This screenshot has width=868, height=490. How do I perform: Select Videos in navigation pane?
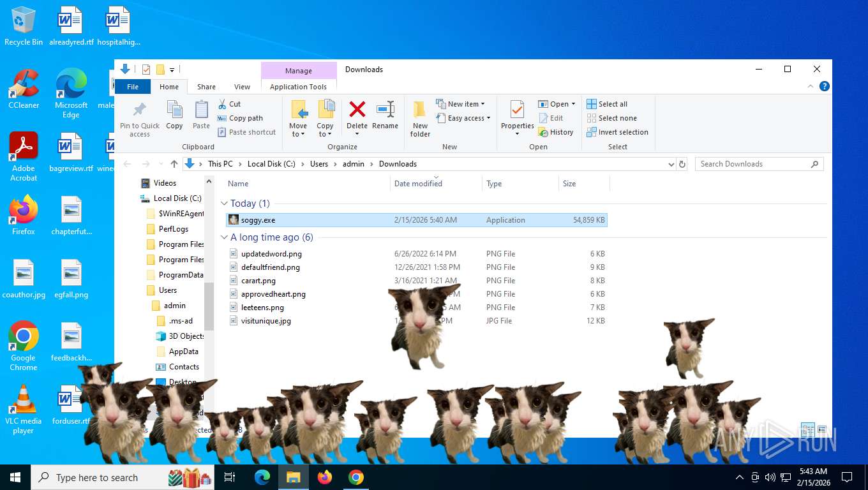point(165,183)
